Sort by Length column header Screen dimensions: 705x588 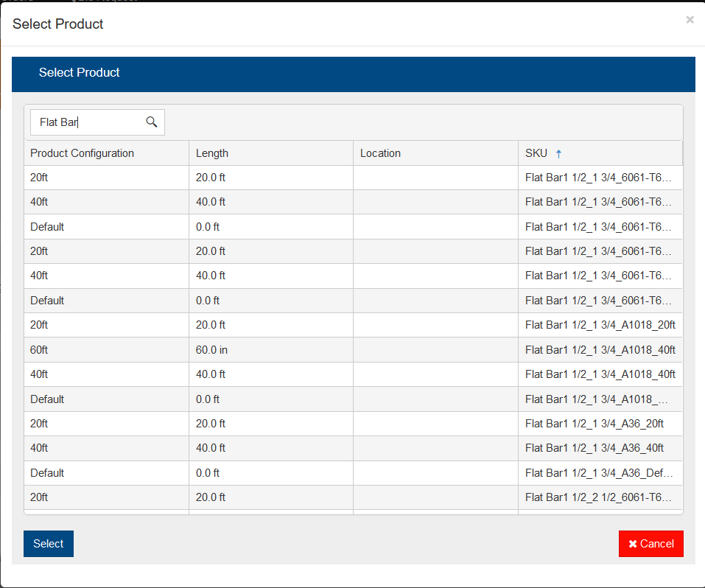coord(212,153)
